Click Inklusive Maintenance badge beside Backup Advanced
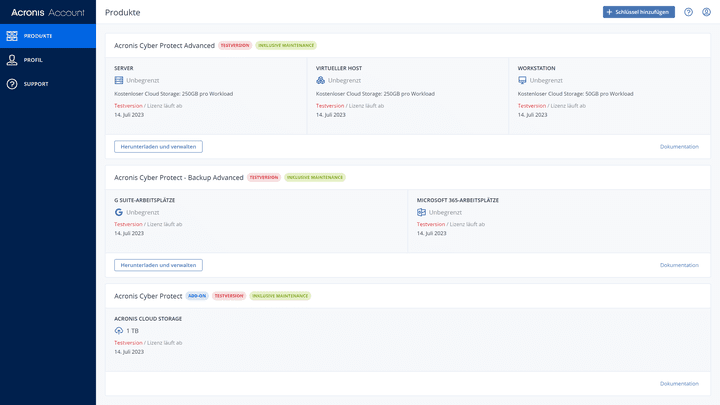The height and width of the screenshot is (405, 720). 315,177
